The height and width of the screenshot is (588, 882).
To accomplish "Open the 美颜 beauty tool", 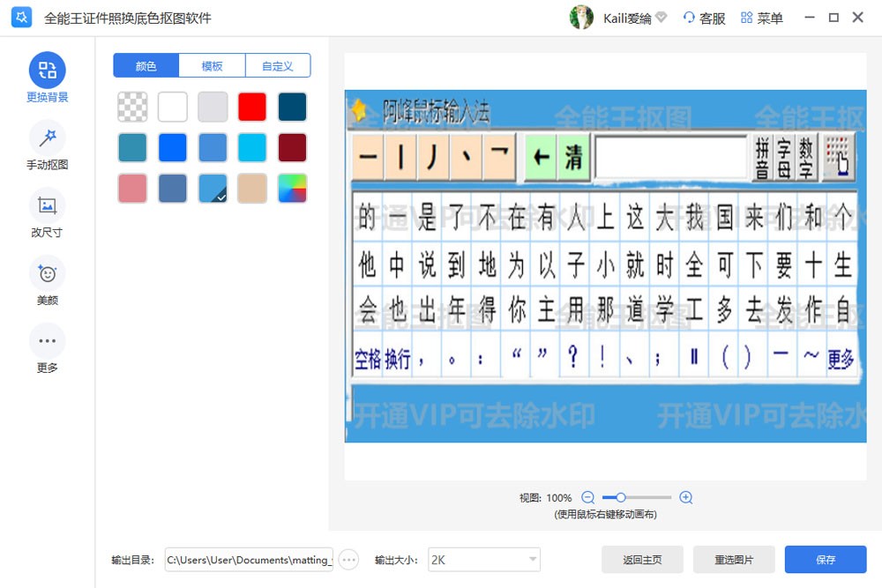I will tap(47, 273).
